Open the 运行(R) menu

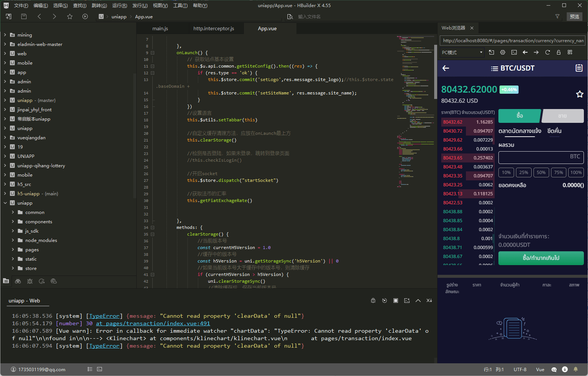(x=119, y=6)
